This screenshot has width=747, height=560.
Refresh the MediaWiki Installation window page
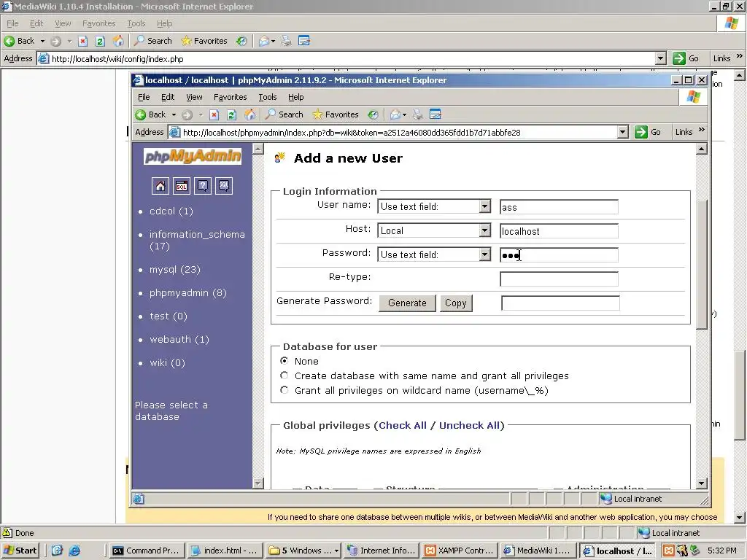pyautogui.click(x=100, y=41)
